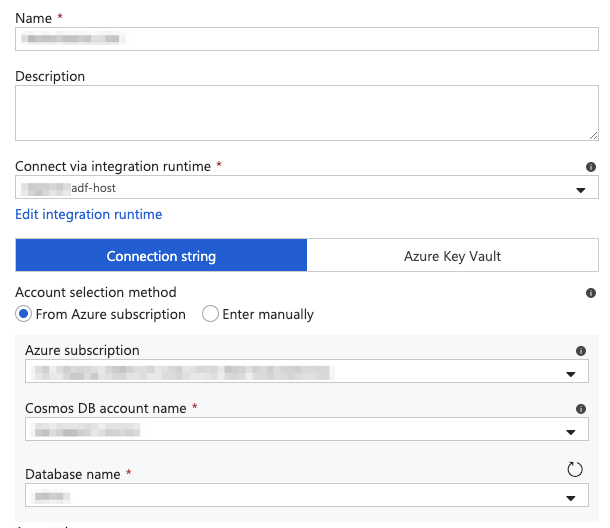This screenshot has width=610, height=528.
Task: Open the Edit integration runtime link
Action: [x=88, y=214]
